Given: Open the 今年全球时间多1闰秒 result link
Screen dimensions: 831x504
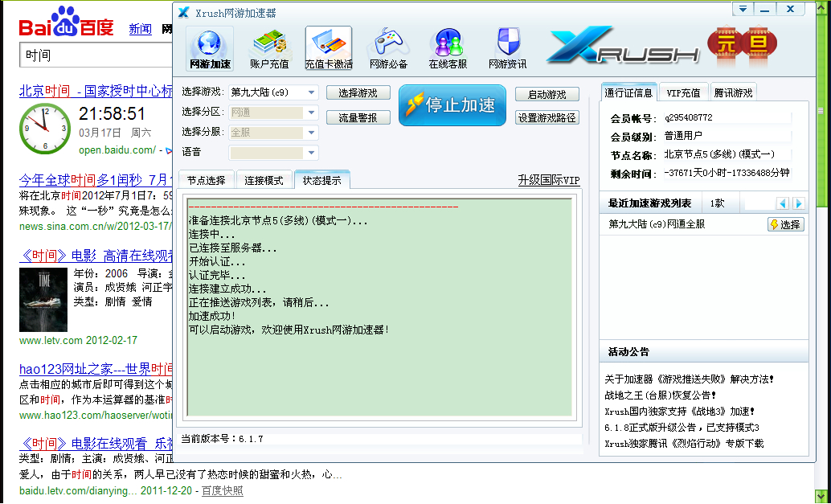Looking at the screenshot, I should point(96,180).
